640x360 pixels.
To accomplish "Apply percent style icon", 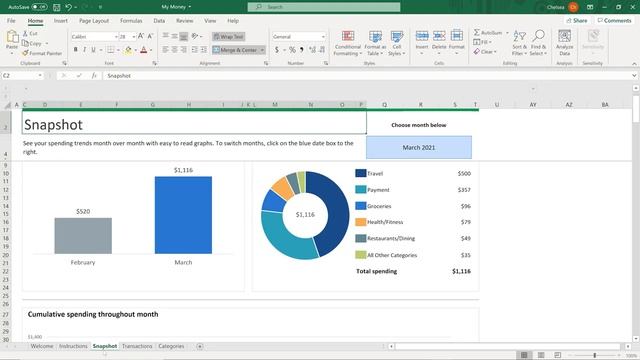I will 292,50.
